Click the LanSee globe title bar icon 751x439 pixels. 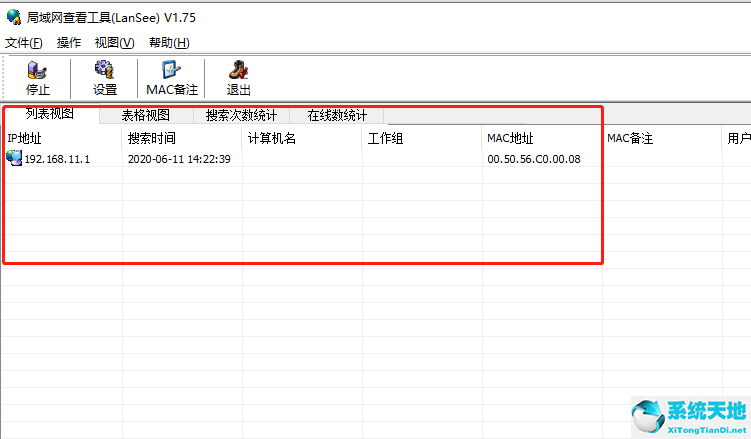[x=14, y=17]
